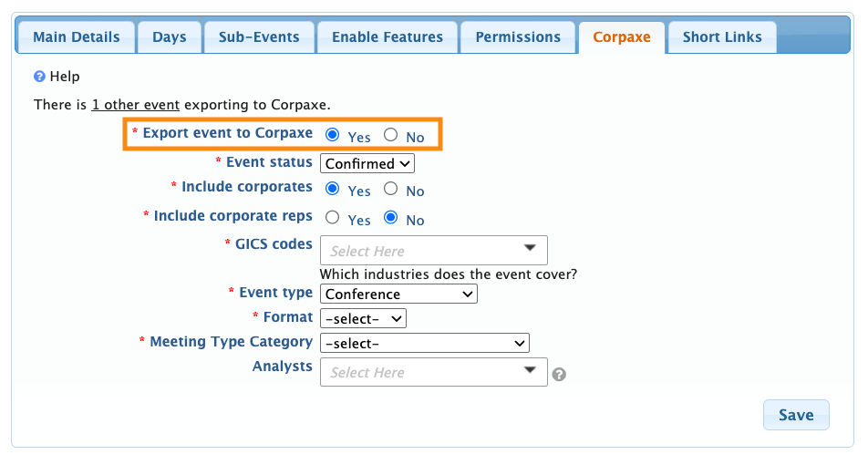
Task: Select Yes for Export event to Corpaxe
Action: (333, 135)
